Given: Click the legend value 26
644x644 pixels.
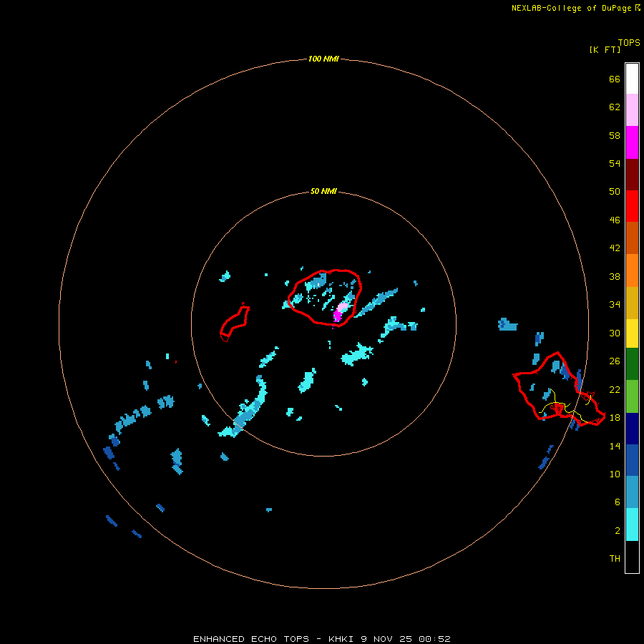Looking at the screenshot, I should [x=615, y=361].
